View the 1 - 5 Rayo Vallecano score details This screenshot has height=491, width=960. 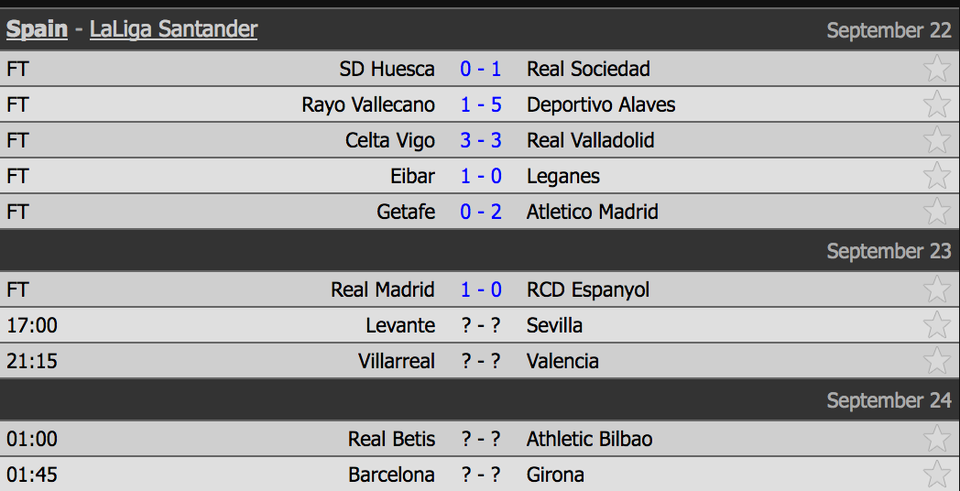click(481, 105)
